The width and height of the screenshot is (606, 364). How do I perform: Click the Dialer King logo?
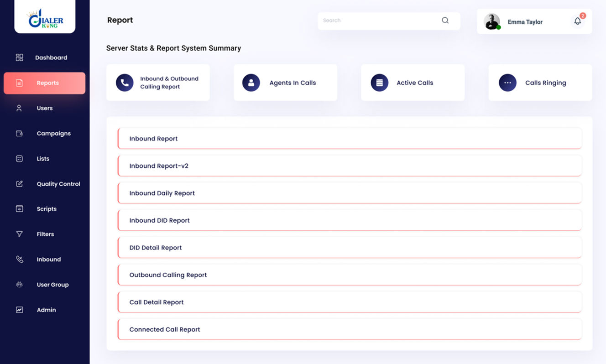[x=45, y=18]
